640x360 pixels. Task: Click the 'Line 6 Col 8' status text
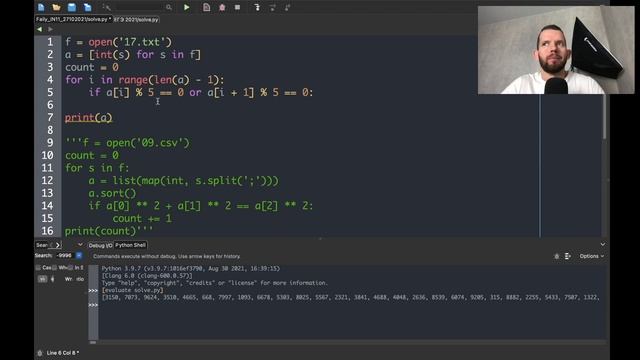[x=62, y=353]
